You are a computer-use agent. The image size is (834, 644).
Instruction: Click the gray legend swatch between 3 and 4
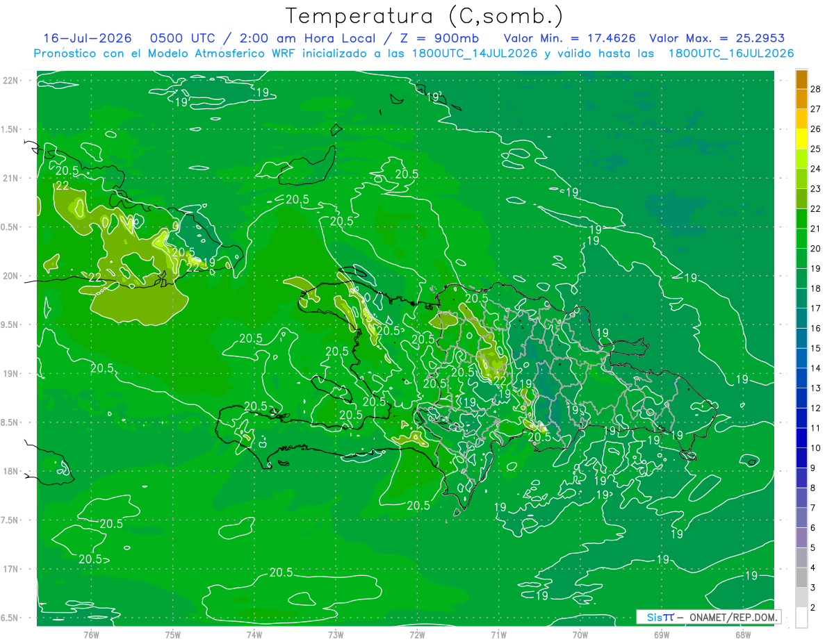pos(801,578)
